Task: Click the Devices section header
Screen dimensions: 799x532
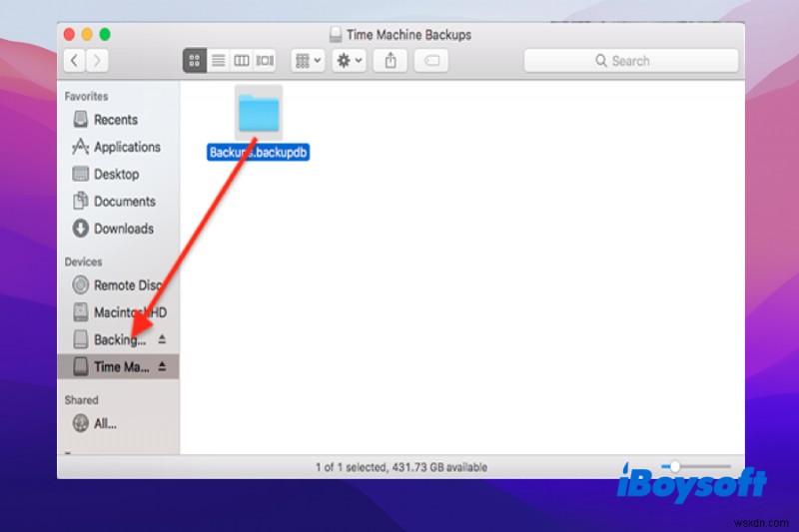Action: pos(83,262)
